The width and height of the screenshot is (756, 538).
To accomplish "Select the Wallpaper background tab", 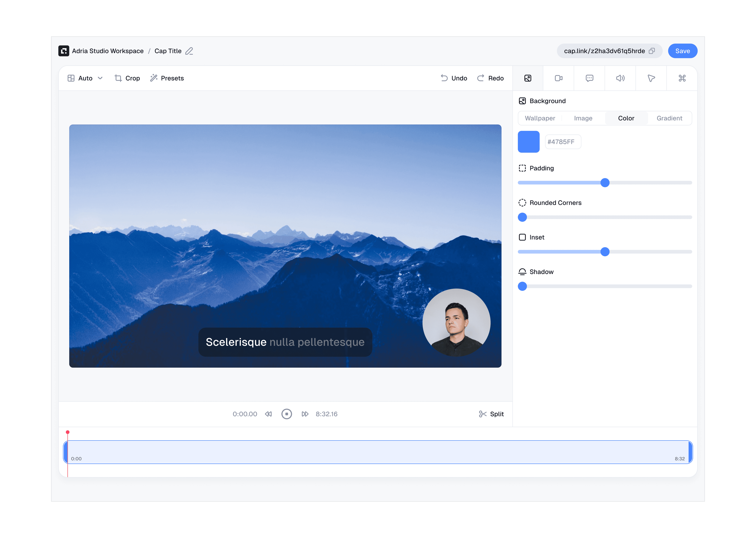I will (x=540, y=118).
